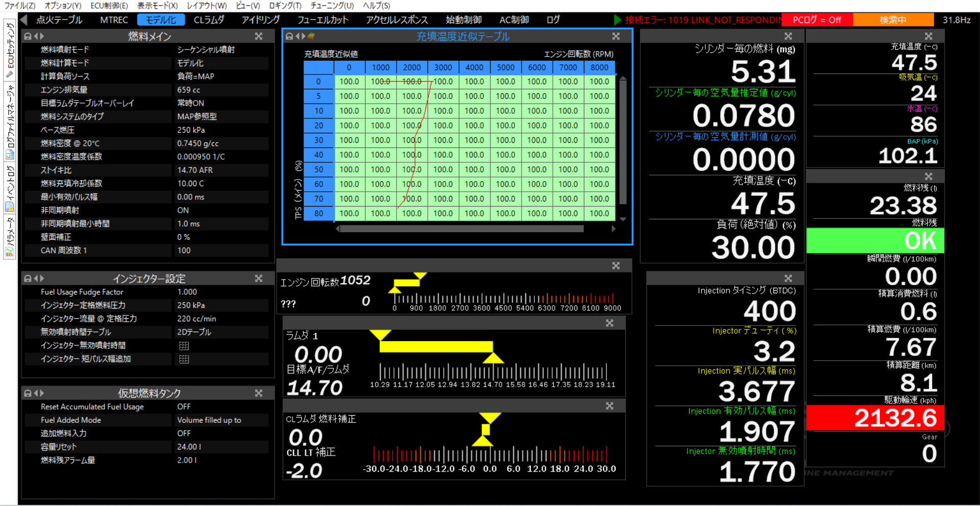Image resolution: width=980 pixels, height=506 pixels.
Task: Close the エンジン回転数 gauge panel
Action: pos(616,266)
